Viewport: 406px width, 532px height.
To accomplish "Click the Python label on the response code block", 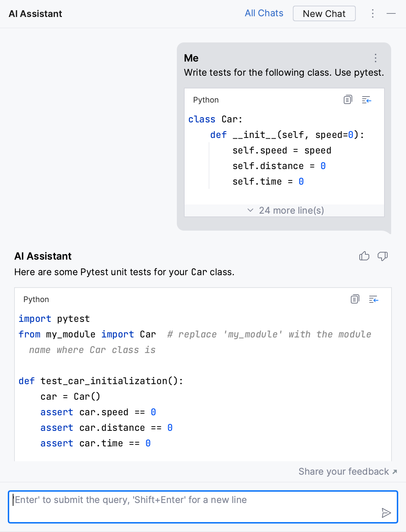I will click(36, 299).
